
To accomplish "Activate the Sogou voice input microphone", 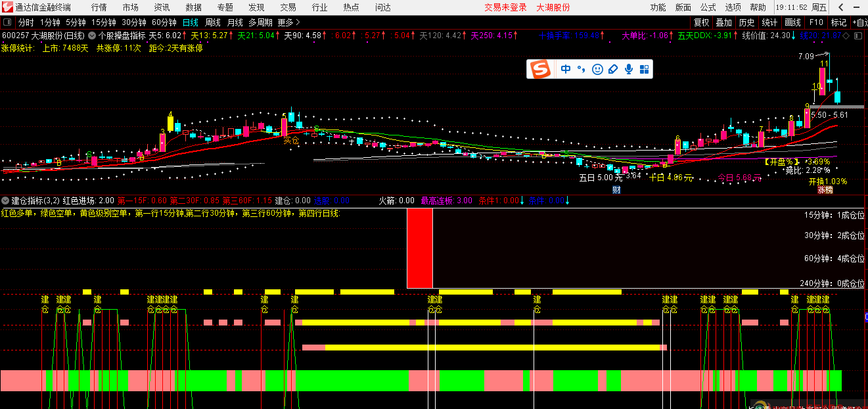I will coord(629,69).
